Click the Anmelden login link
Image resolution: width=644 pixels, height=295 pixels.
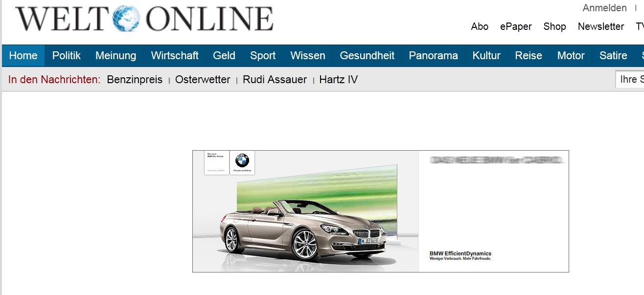tap(604, 8)
